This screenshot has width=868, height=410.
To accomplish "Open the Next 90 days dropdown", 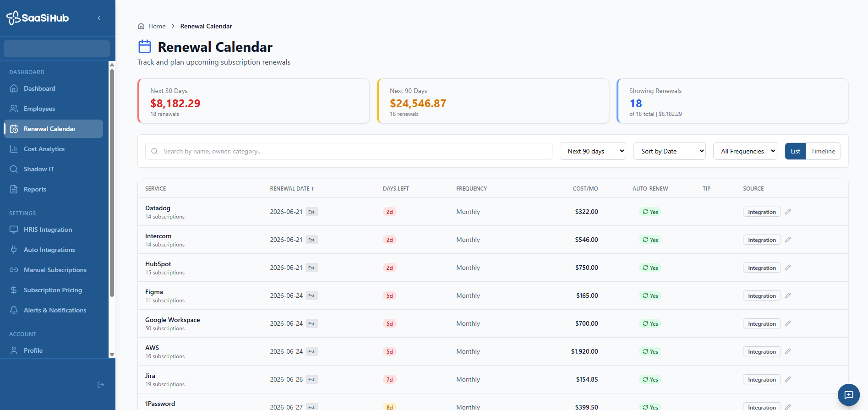I will 593,151.
